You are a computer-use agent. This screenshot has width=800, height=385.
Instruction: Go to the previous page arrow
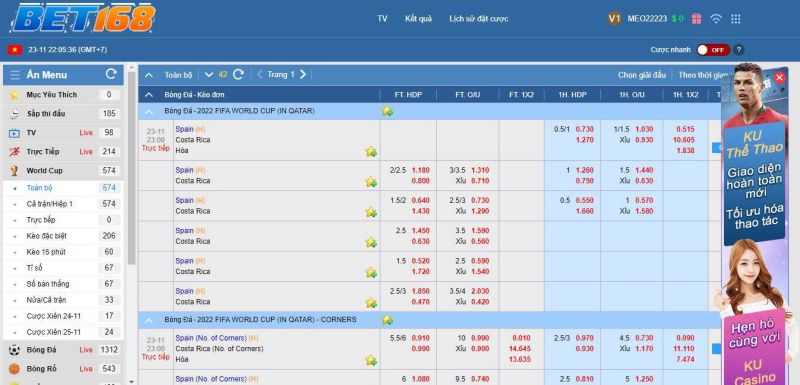pos(260,74)
